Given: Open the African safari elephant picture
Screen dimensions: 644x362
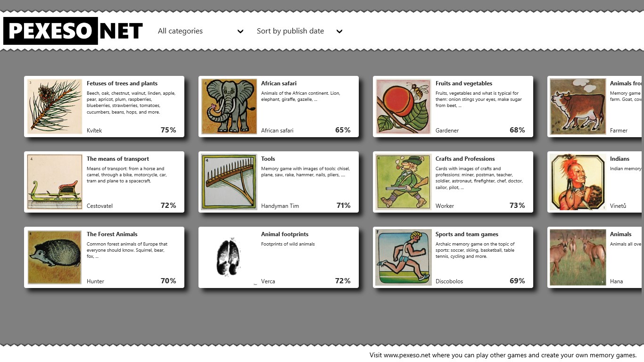Looking at the screenshot, I should click(x=229, y=107).
